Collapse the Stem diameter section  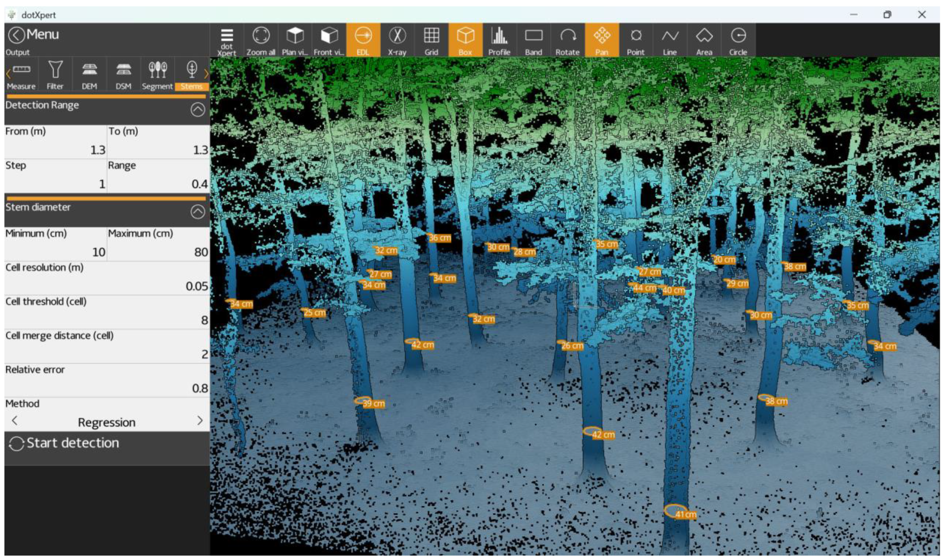tap(197, 212)
